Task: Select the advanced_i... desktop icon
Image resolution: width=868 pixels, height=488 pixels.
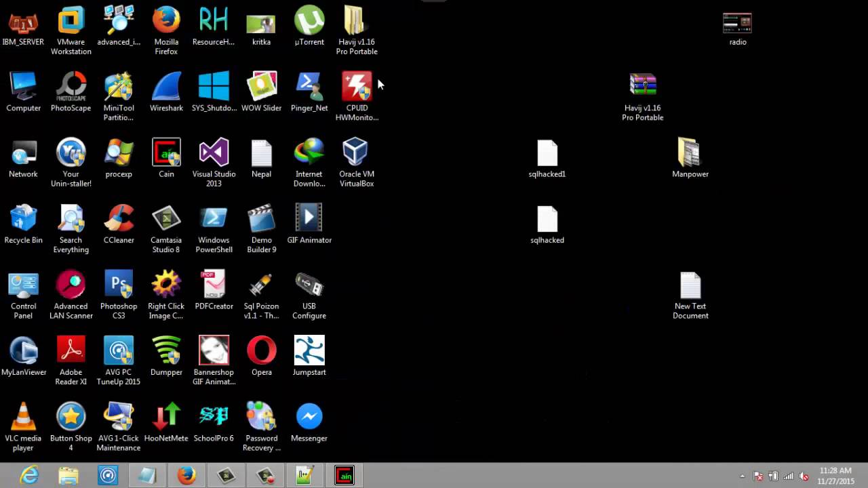Action: pyautogui.click(x=119, y=27)
